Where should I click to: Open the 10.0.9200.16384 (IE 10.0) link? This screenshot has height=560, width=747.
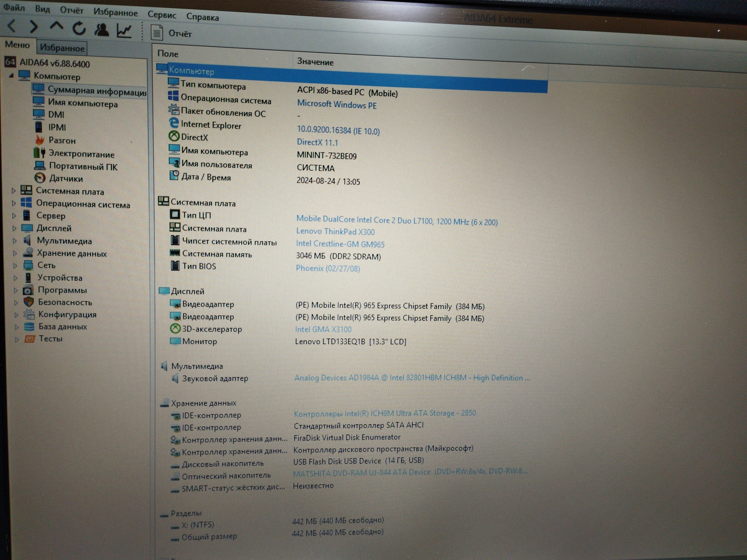coord(338,130)
